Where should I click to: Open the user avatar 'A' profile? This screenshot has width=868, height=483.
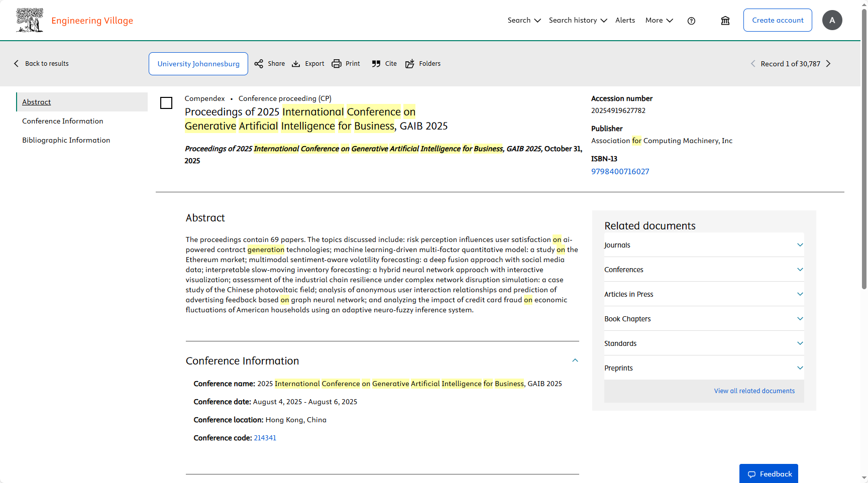pos(832,20)
